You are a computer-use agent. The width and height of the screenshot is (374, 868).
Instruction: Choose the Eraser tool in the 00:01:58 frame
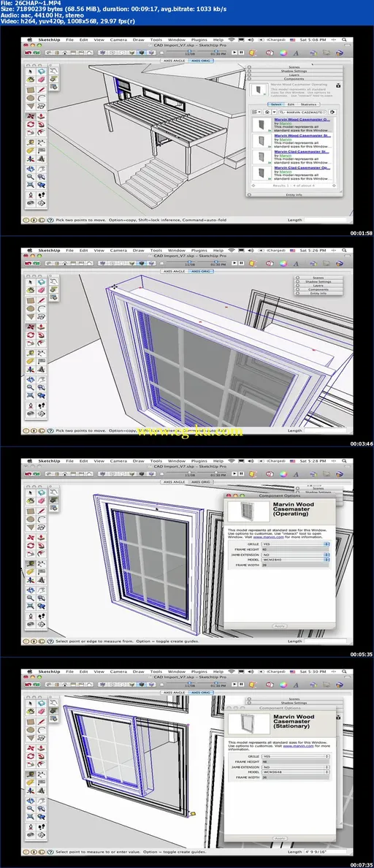[x=42, y=79]
